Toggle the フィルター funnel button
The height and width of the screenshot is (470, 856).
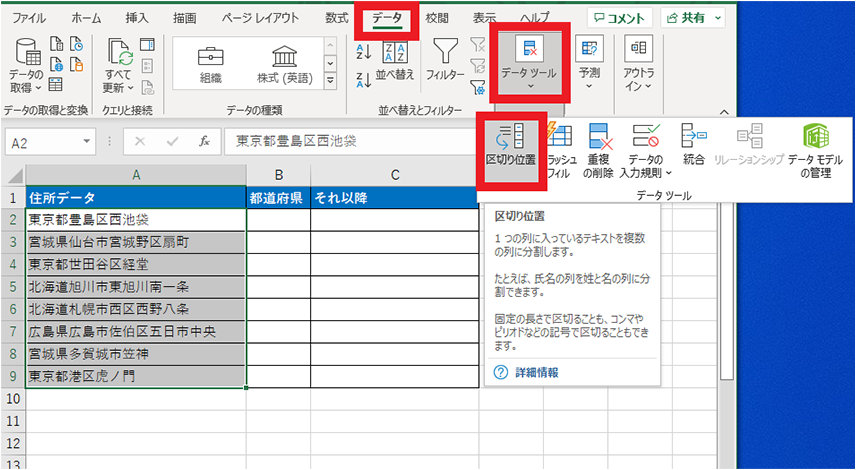445,60
